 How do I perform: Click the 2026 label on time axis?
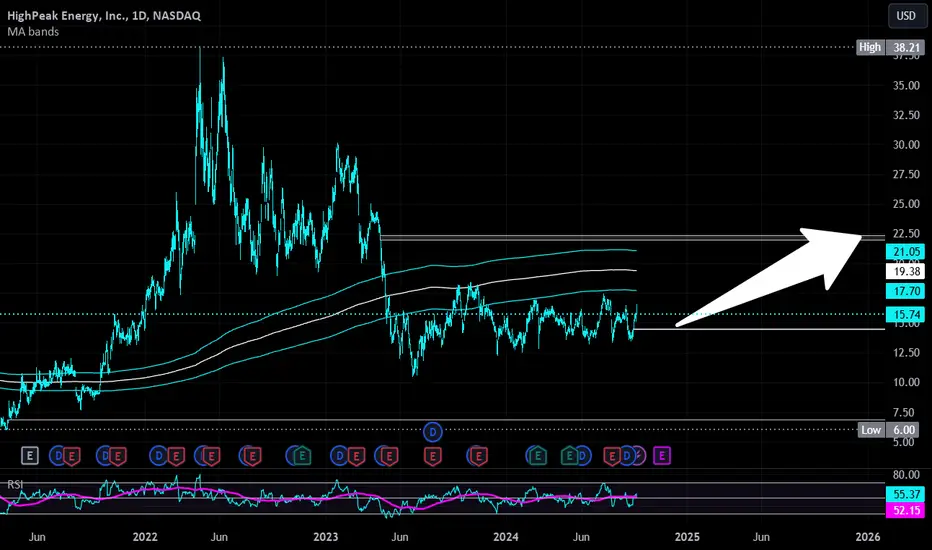click(868, 537)
